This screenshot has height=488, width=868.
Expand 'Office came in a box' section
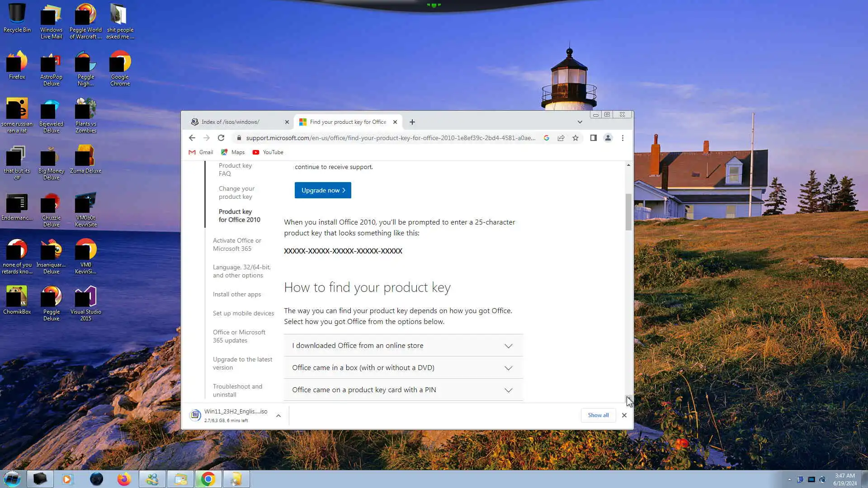[403, 368]
